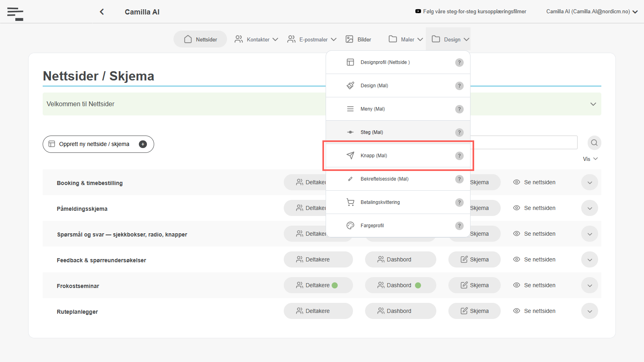The image size is (644, 362).
Task: View the Booking & timebestilling site via Se nettsiden
Action: pos(535,182)
